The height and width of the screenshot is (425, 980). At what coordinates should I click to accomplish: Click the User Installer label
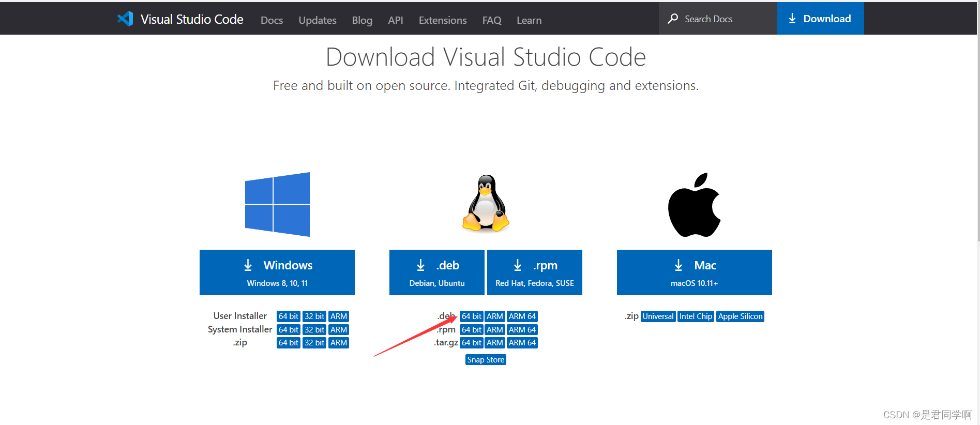tap(240, 316)
